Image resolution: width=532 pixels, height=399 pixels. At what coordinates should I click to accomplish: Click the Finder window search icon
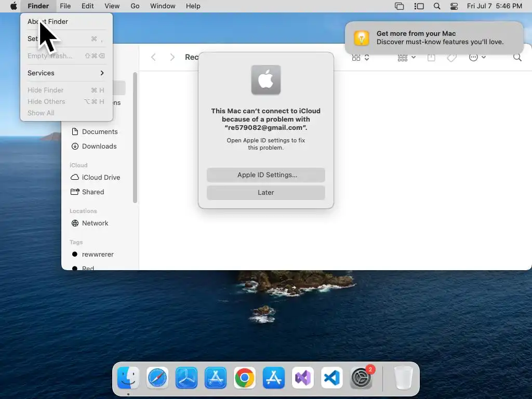pyautogui.click(x=517, y=57)
